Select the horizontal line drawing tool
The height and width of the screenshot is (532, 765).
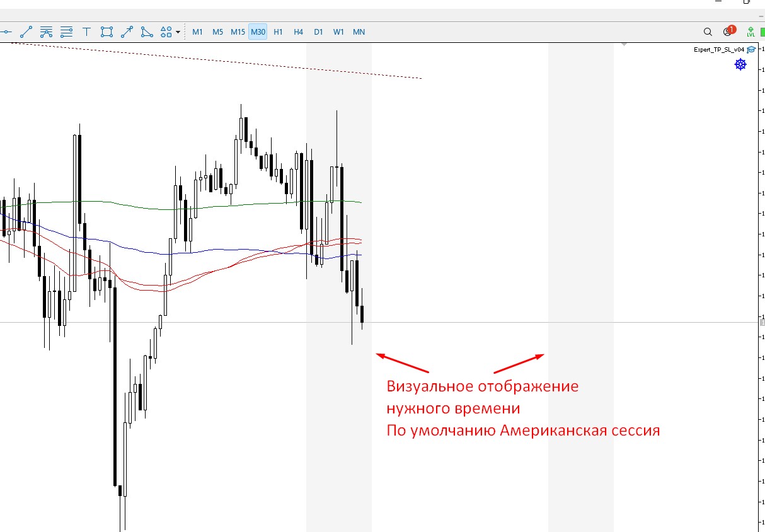click(x=6, y=32)
